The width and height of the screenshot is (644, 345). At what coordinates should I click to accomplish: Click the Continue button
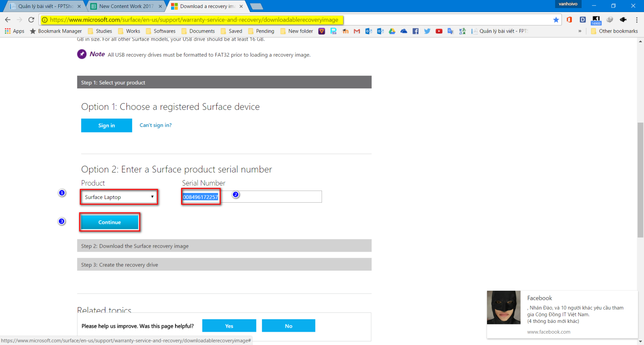click(109, 222)
